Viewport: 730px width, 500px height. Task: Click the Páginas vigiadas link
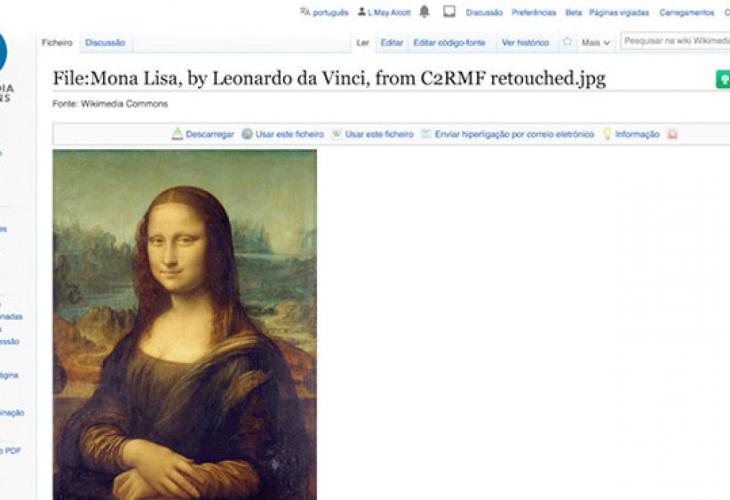click(619, 13)
